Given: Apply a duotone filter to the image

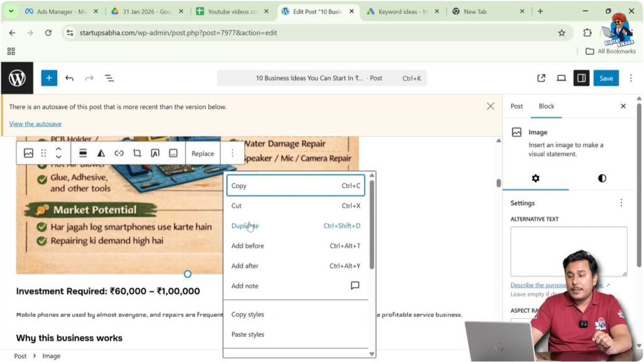Looking at the screenshot, I should 101,153.
